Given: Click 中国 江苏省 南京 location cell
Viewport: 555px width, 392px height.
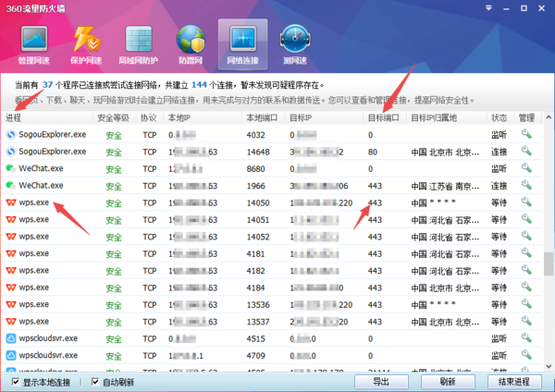Looking at the screenshot, I should coord(445,186).
